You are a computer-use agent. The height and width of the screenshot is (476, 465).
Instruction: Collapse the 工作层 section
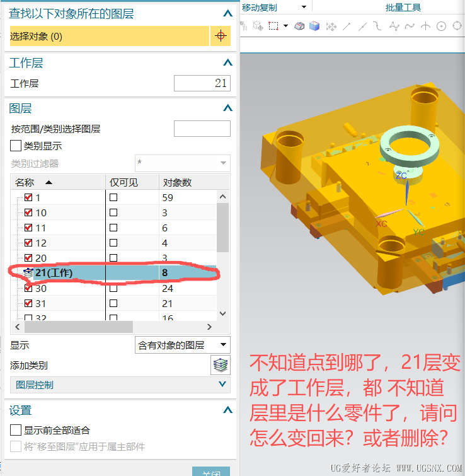(227, 62)
